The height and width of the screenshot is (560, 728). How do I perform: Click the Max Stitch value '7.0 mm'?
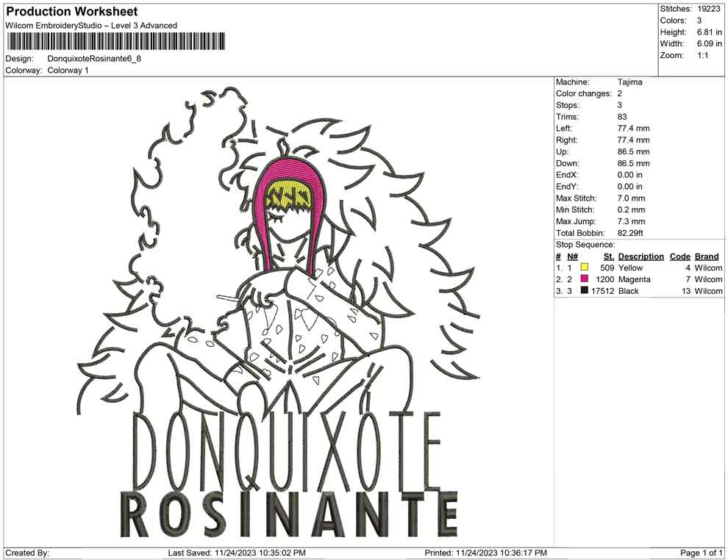(631, 198)
